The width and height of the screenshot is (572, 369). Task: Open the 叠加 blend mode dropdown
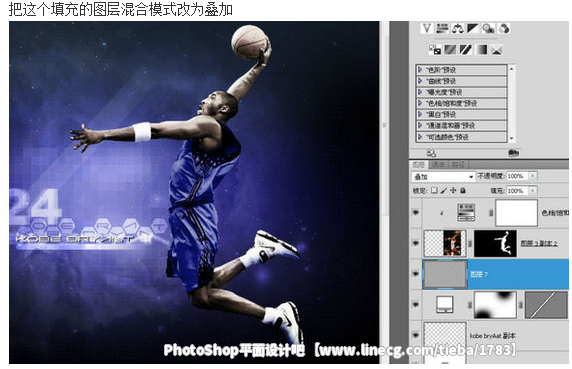click(444, 177)
